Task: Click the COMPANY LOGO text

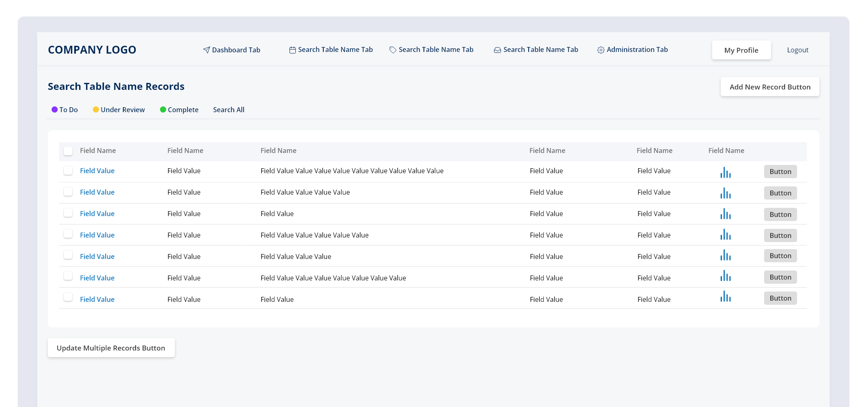Action: (x=92, y=50)
